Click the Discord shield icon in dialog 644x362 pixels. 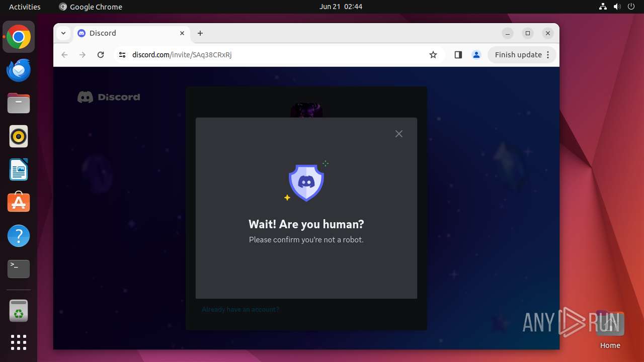[306, 183]
